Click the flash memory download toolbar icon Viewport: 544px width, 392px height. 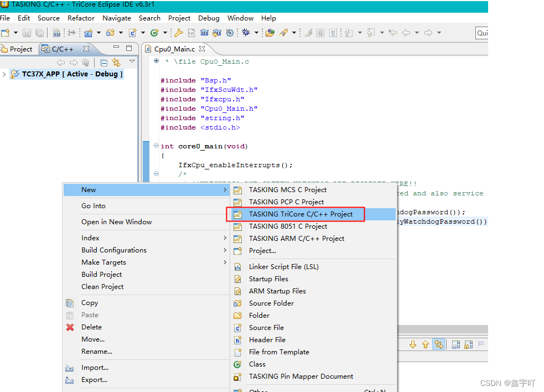[216, 32]
